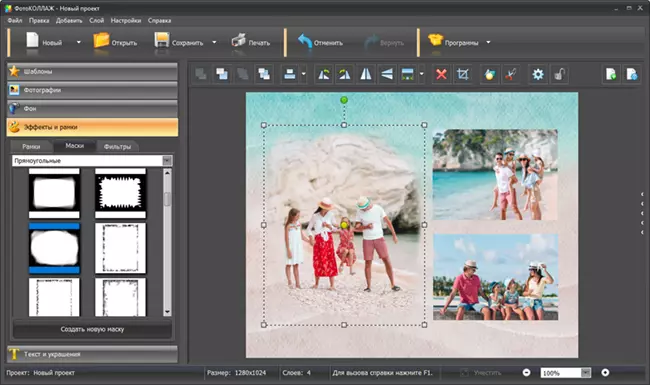Click the red X delete icon
Screen dimensions: 650x385
click(441, 75)
